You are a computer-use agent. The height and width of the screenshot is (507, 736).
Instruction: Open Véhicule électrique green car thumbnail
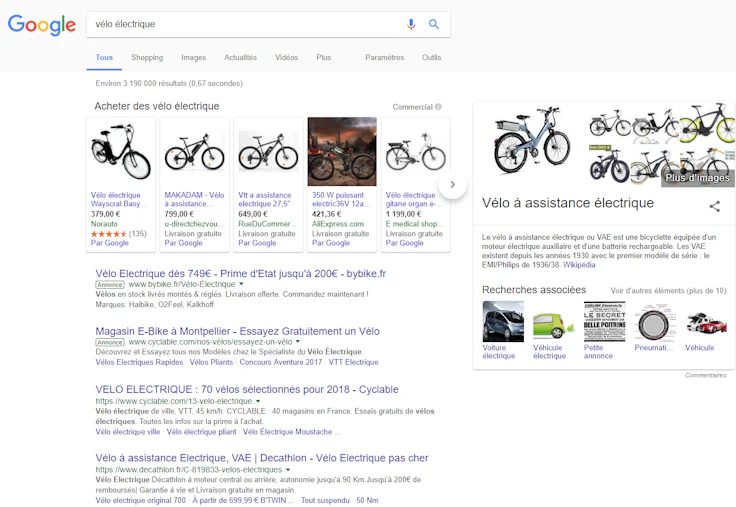coord(553,322)
